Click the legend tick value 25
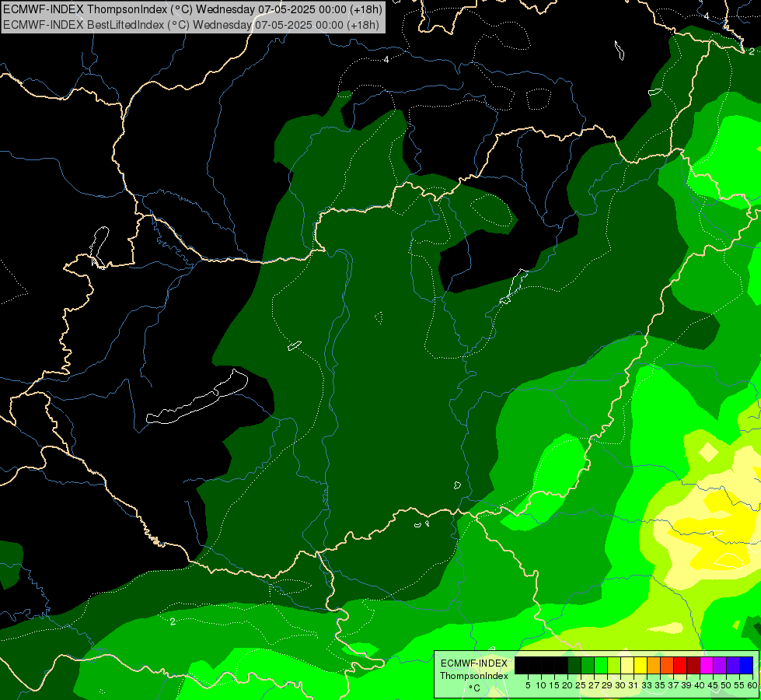The height and width of the screenshot is (700, 761). tap(581, 685)
